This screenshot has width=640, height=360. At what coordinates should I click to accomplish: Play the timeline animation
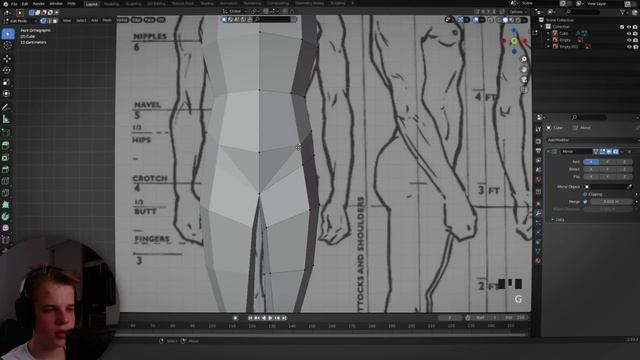270,318
